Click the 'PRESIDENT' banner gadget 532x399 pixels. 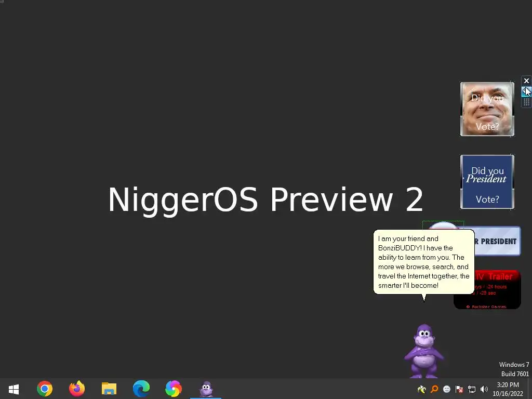498,241
